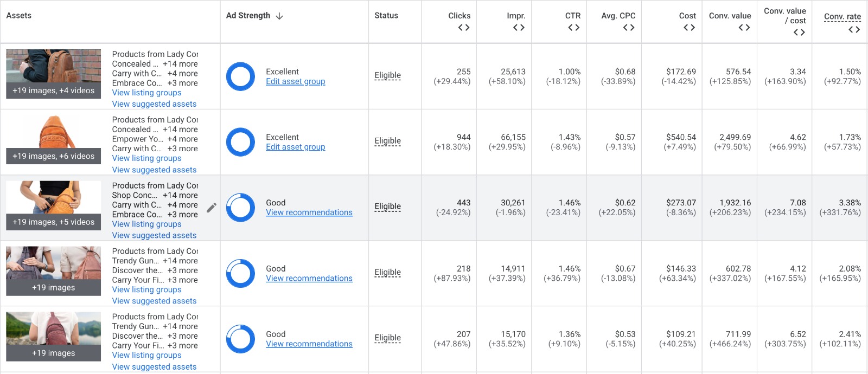The width and height of the screenshot is (868, 374).
Task: Open Edit asset group link in first row
Action: tap(296, 81)
